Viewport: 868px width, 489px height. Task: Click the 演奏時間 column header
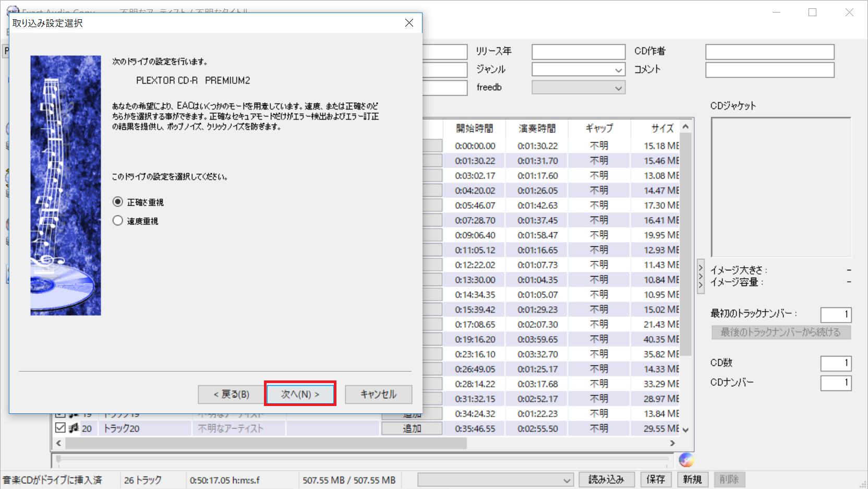pos(537,128)
